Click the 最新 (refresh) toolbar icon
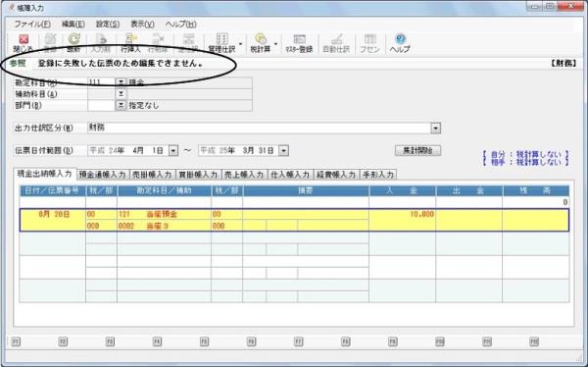Image resolution: width=588 pixels, height=367 pixels. [73, 43]
